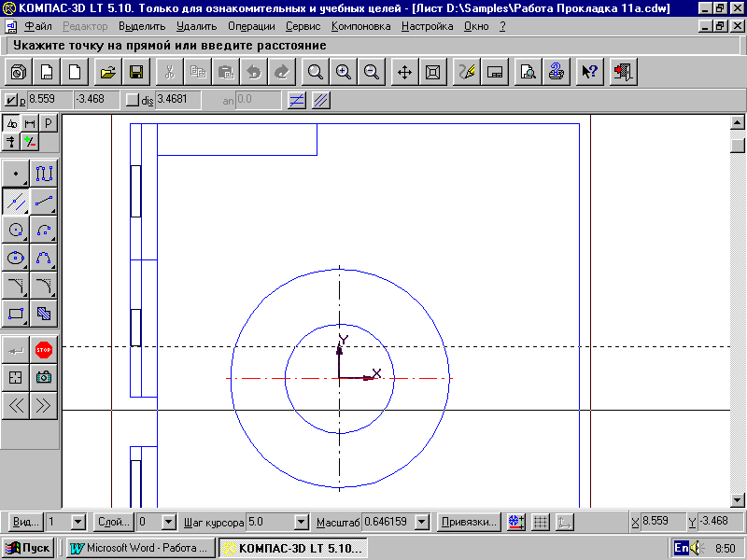
Task: Click the Привязки... button
Action: pyautogui.click(x=469, y=522)
